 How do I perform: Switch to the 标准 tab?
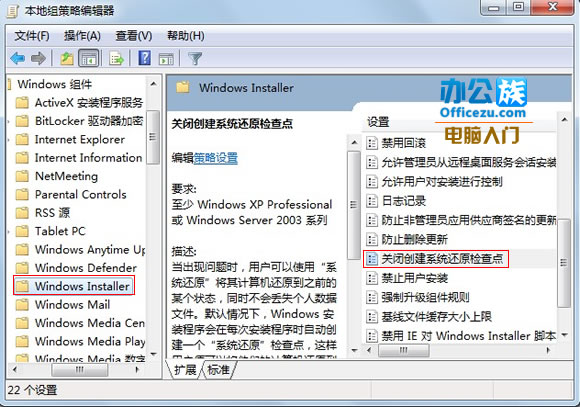coord(218,370)
